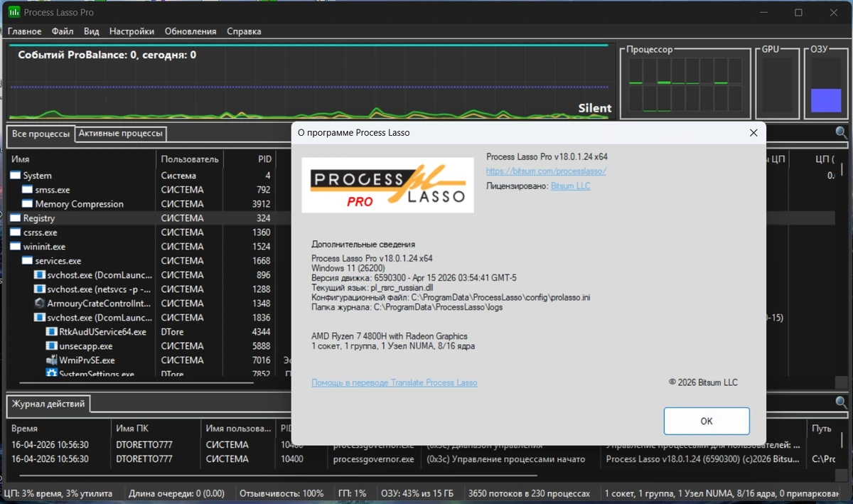The image size is (853, 504).
Task: Click the WmiPrvSE.exe process icon
Action: tap(52, 360)
